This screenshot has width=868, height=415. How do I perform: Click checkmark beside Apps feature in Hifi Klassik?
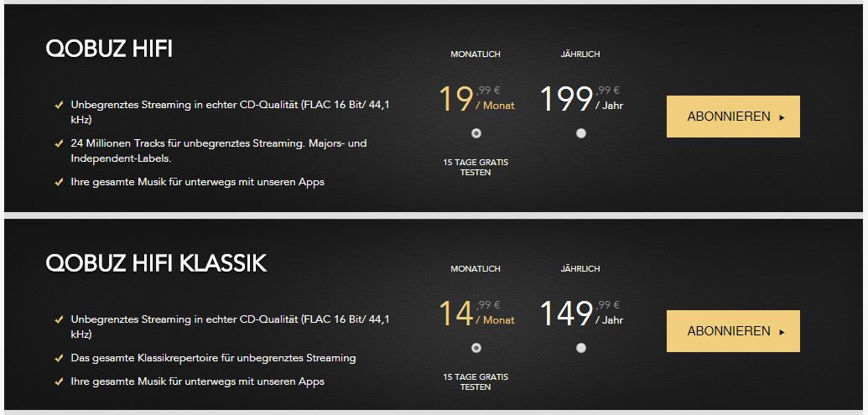58,381
